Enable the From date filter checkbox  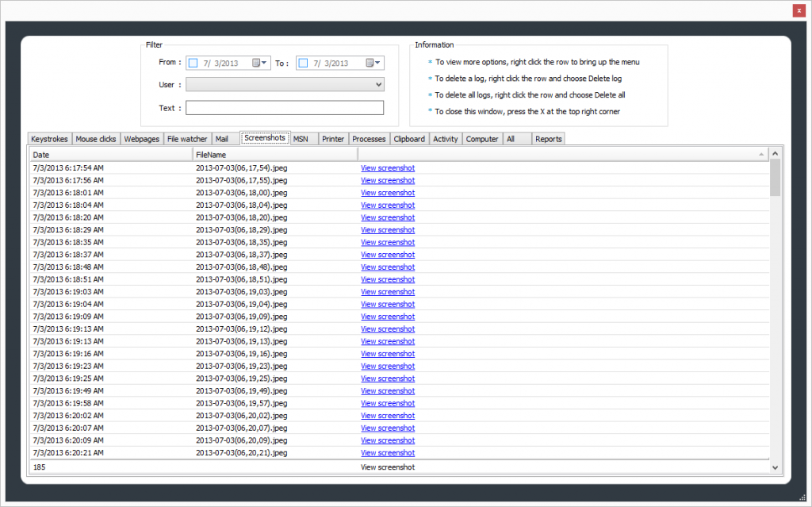point(193,63)
